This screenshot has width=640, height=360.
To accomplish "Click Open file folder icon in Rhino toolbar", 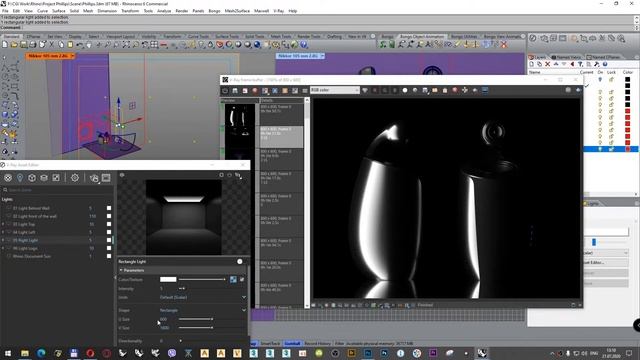I will 14,44.
